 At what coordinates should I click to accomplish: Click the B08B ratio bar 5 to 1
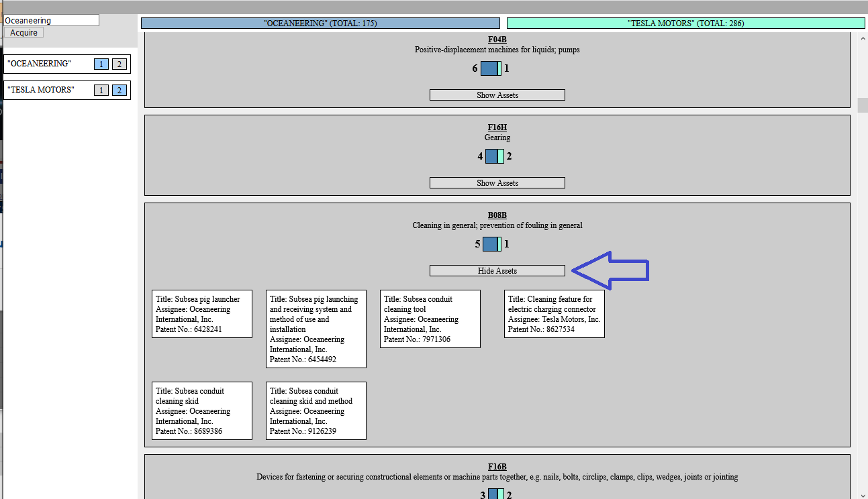click(x=492, y=244)
